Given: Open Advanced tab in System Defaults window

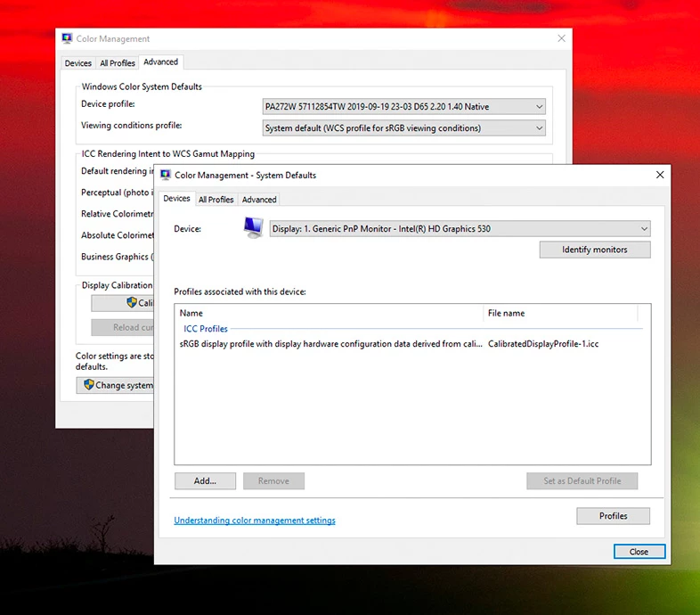Looking at the screenshot, I should point(259,200).
